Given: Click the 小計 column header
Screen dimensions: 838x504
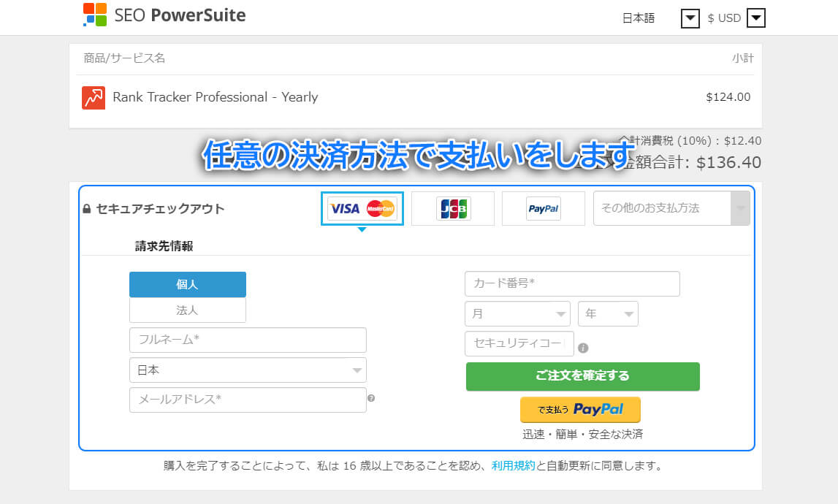Looking at the screenshot, I should pos(743,58).
